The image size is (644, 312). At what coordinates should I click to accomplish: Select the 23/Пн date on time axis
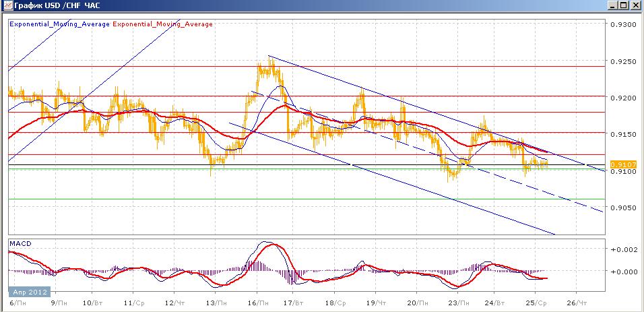point(458,303)
